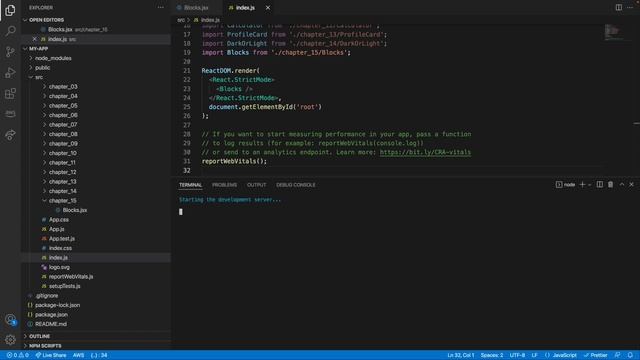
Task: Select Spaces: 2 indentation setting
Action: [x=492, y=355]
